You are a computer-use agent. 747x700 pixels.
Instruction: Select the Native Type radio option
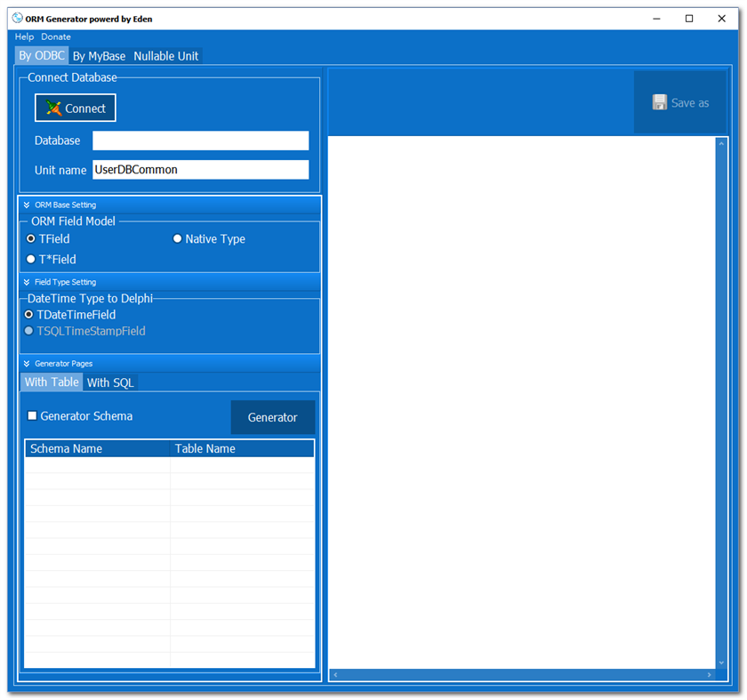(x=209, y=238)
